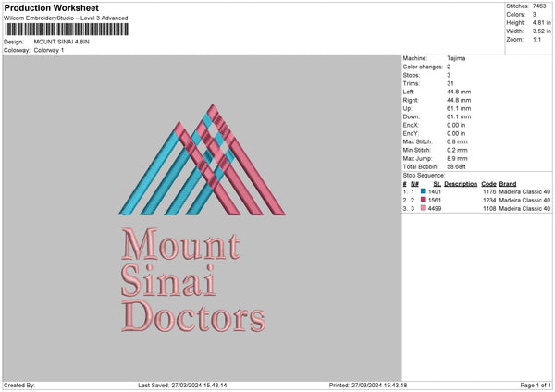The width and height of the screenshot is (555, 392).
Task: Click the light pink swatch for code 4499
Action: [x=424, y=208]
